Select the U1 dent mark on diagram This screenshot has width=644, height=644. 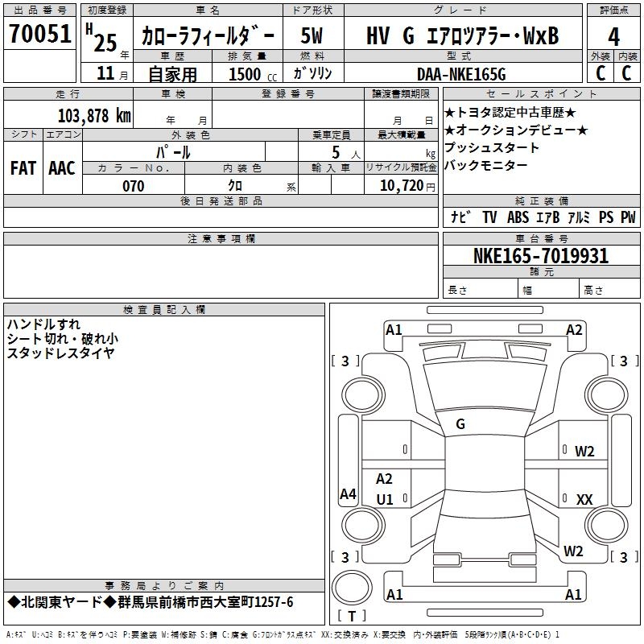pos(385,499)
